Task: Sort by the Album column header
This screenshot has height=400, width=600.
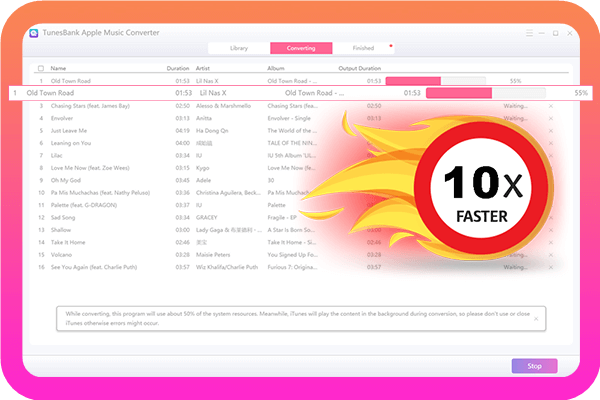Action: 276,69
